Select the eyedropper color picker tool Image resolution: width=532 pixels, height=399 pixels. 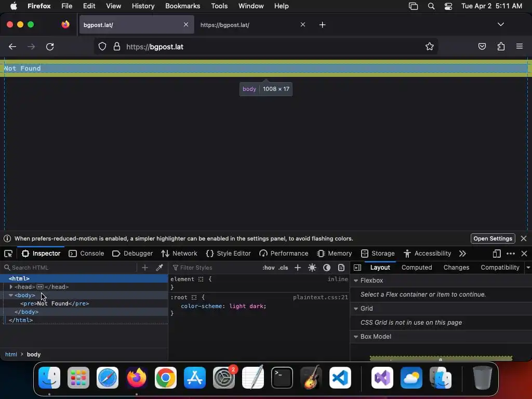159,268
